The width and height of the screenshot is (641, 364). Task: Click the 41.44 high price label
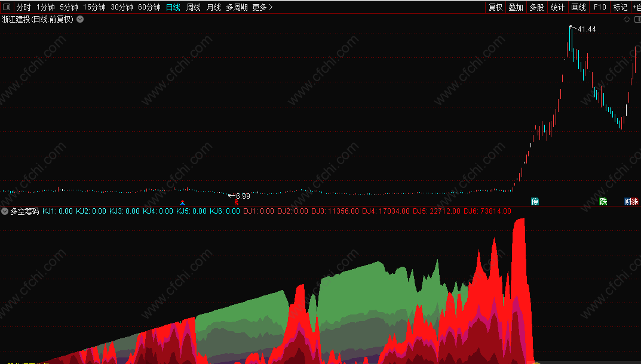pyautogui.click(x=587, y=29)
